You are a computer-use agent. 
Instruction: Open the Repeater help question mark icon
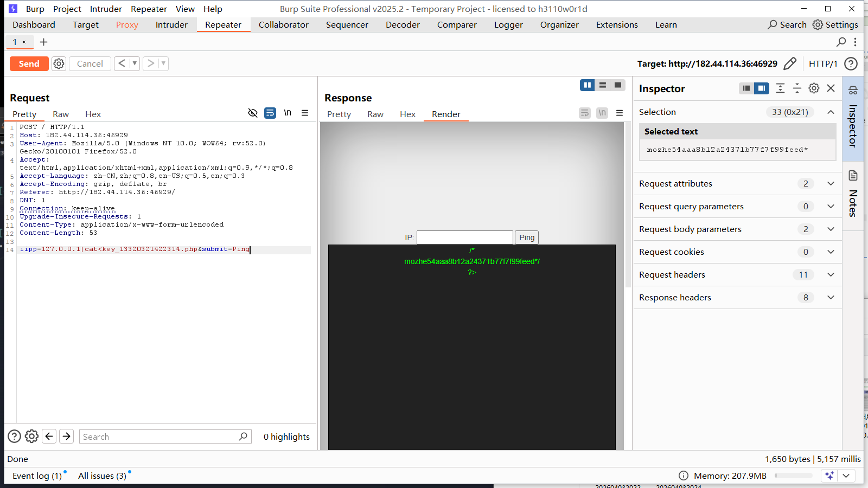tap(851, 63)
